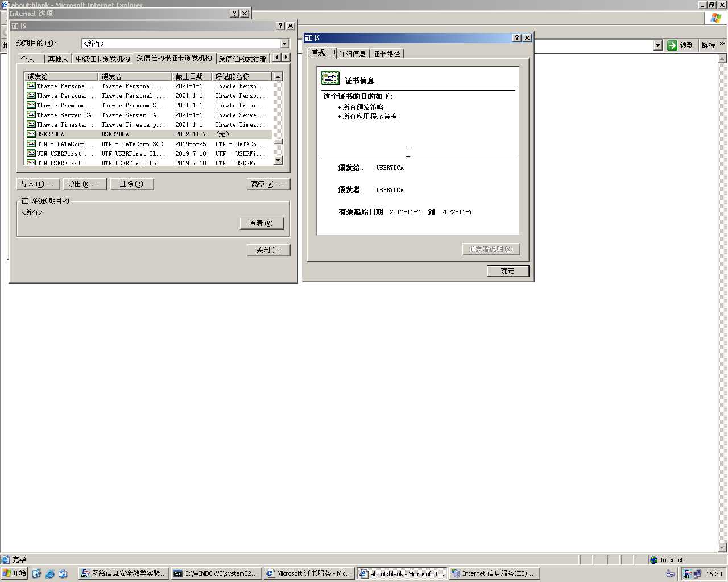Switch to 其他人 tab
The width and height of the screenshot is (728, 582).
(58, 59)
